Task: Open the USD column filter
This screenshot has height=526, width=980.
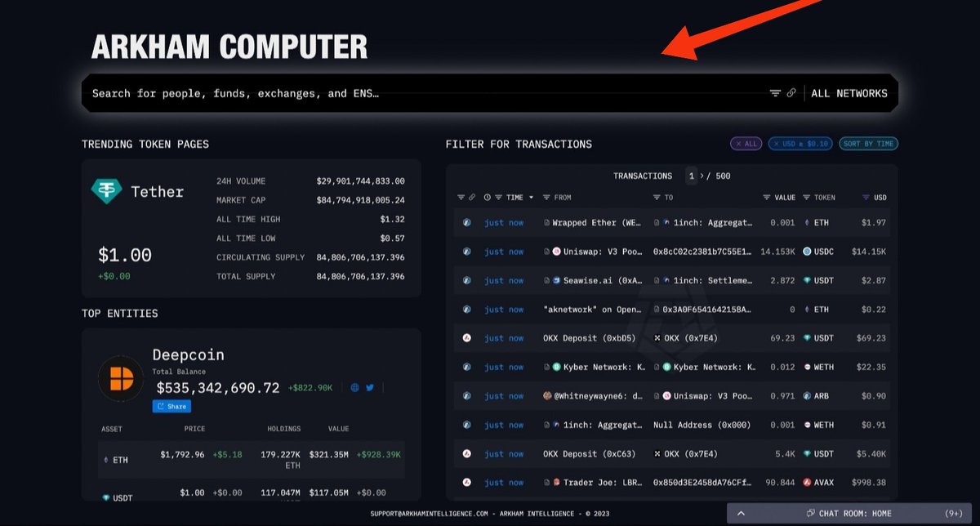Action: point(866,198)
